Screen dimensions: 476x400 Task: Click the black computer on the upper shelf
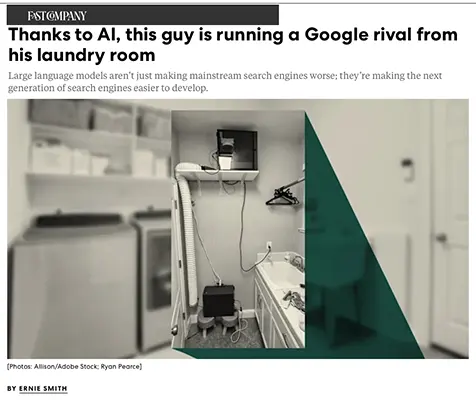pos(237,149)
